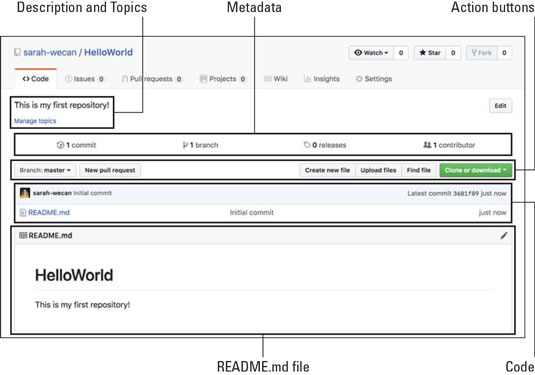Open the 1 contributor link
Image resolution: width=535 pixels, height=375 pixels.
(449, 145)
